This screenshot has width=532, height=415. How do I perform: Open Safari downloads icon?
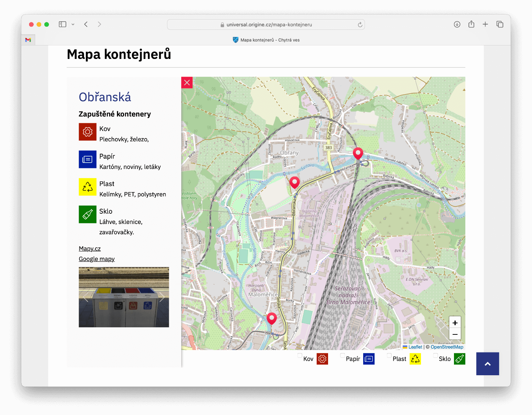457,24
